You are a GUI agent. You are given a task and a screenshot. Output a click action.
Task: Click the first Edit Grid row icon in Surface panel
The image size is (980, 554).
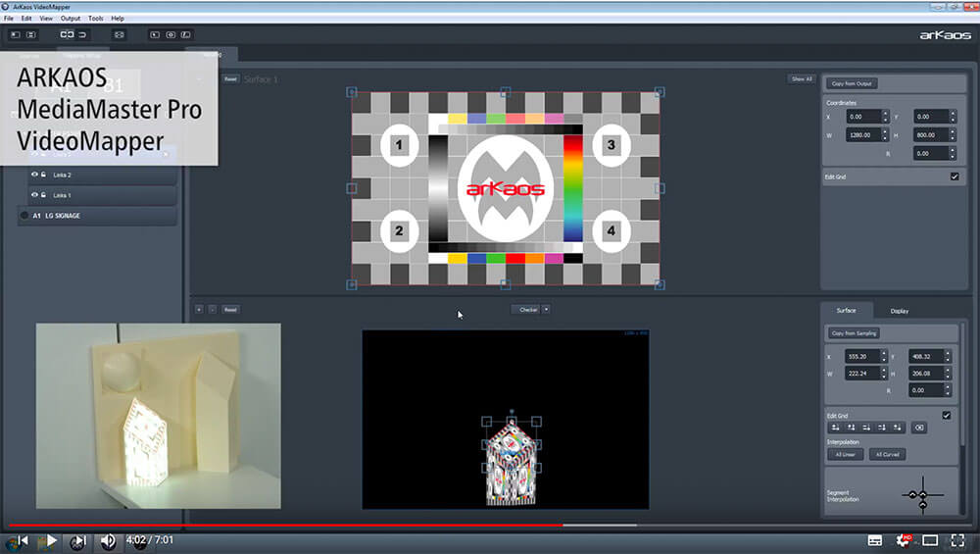pyautogui.click(x=836, y=428)
